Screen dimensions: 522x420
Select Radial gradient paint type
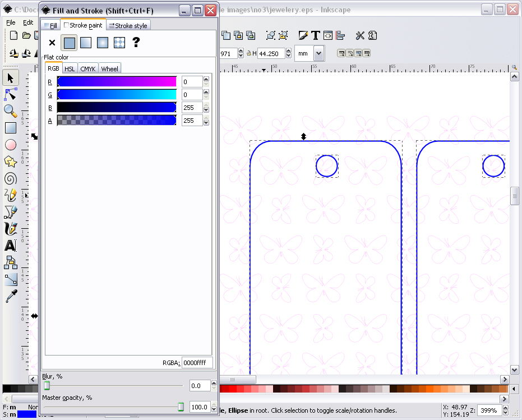coord(103,43)
